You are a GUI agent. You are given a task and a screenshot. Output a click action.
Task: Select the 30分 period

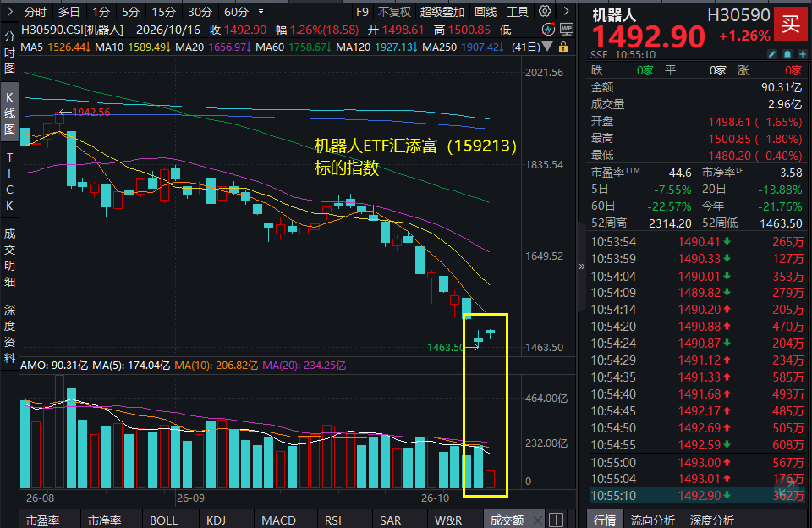click(200, 12)
